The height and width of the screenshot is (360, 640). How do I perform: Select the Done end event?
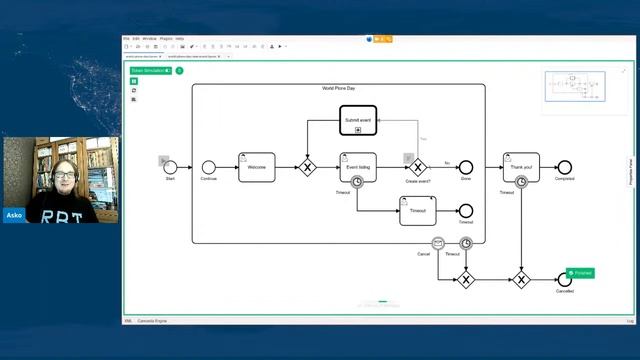pyautogui.click(x=466, y=167)
